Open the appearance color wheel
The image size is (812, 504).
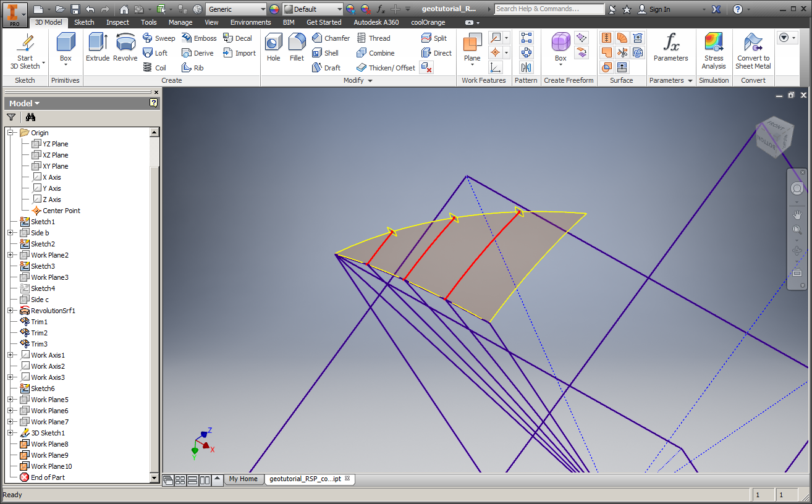275,9
